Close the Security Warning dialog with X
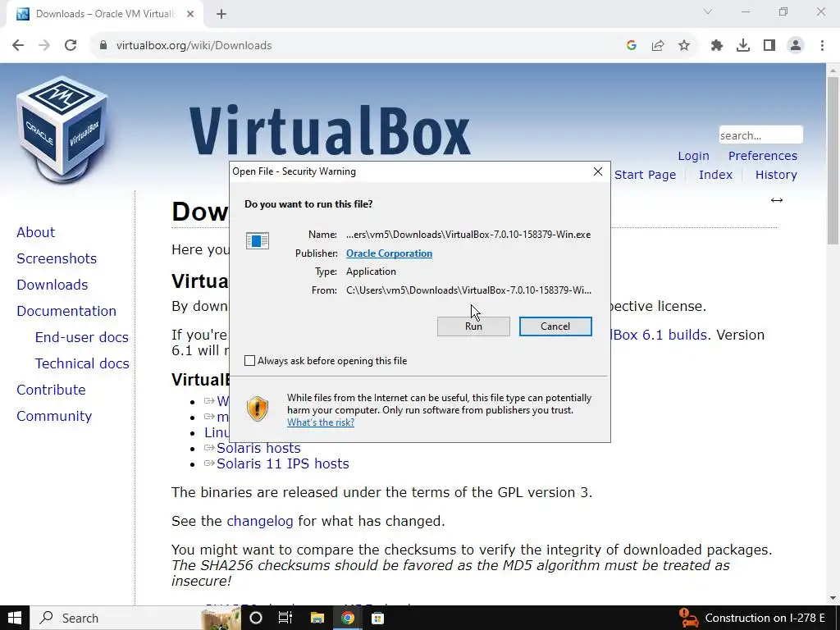Image resolution: width=840 pixels, height=630 pixels. click(x=598, y=171)
